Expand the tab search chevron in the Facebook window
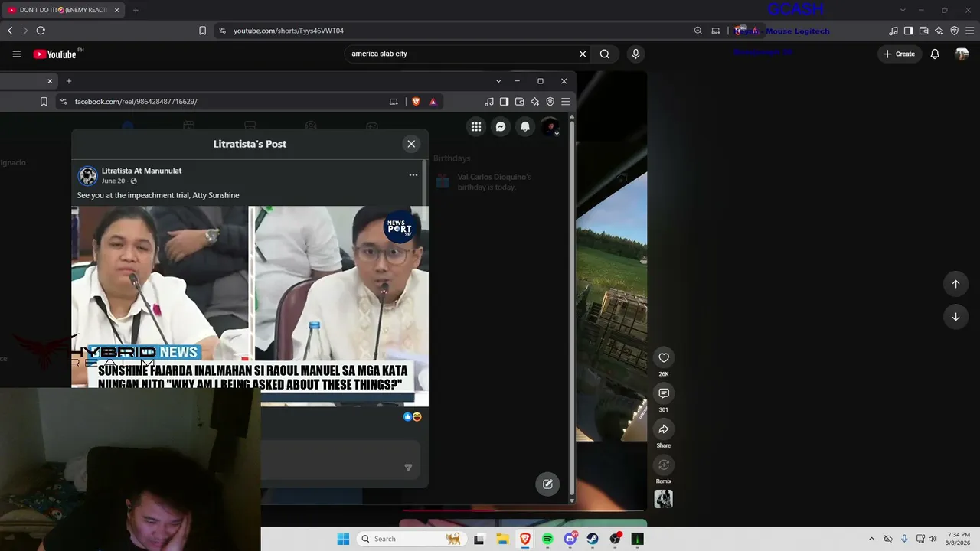The height and width of the screenshot is (551, 980). coord(498,81)
